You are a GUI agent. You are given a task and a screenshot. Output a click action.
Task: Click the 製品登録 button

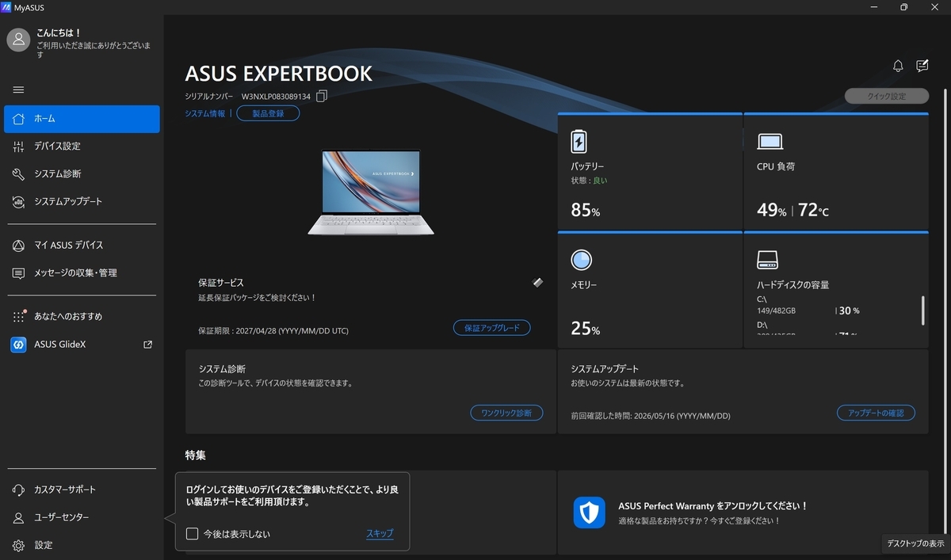(268, 113)
